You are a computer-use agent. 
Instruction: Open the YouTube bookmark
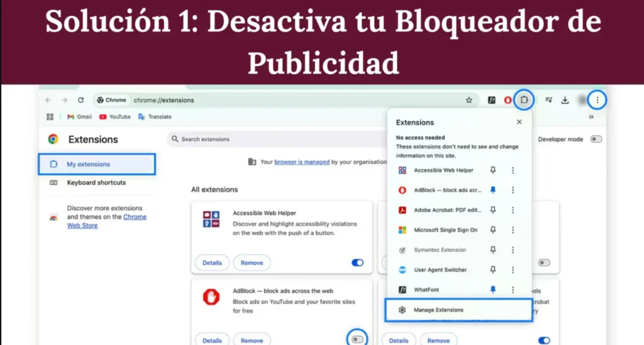point(115,117)
